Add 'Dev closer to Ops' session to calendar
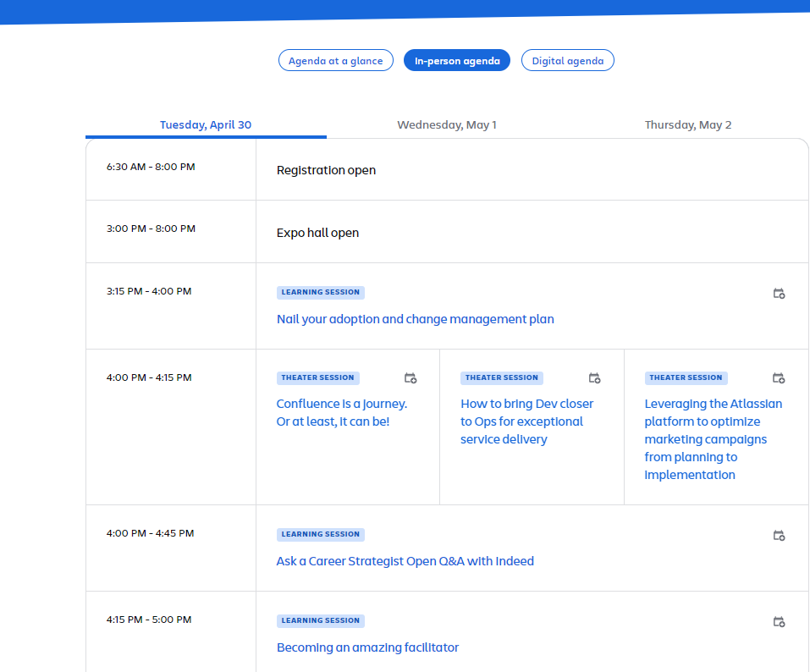 tap(594, 378)
